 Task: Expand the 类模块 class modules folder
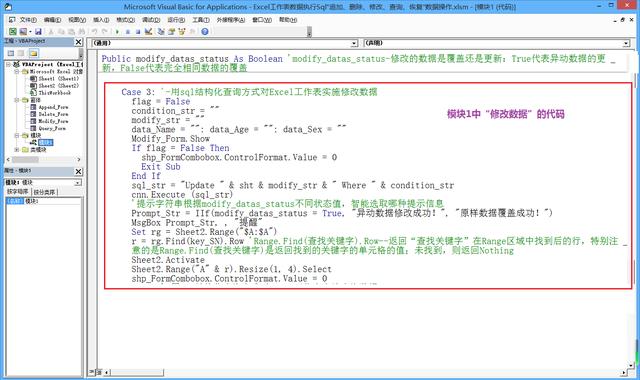[x=17, y=150]
